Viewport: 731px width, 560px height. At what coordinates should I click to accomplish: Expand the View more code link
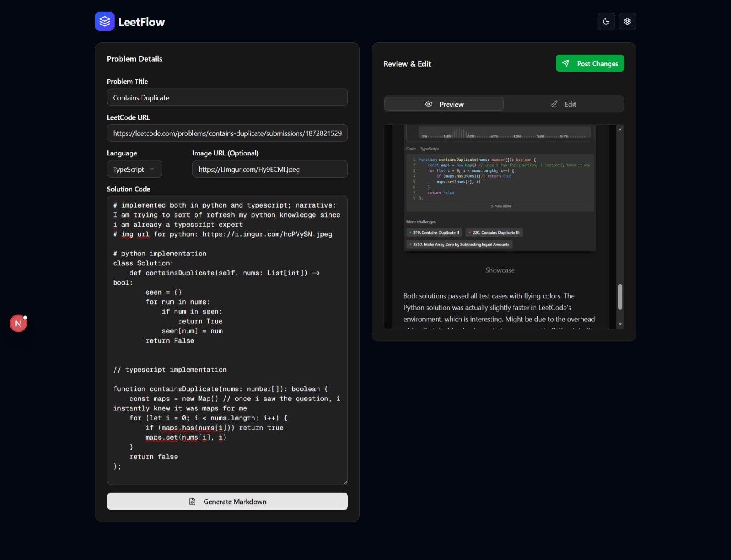click(x=501, y=206)
